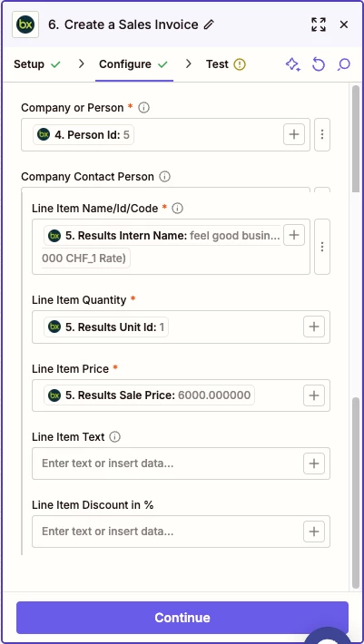Open the three-dot menu for Company or Person
364x644 pixels.
coord(322,134)
